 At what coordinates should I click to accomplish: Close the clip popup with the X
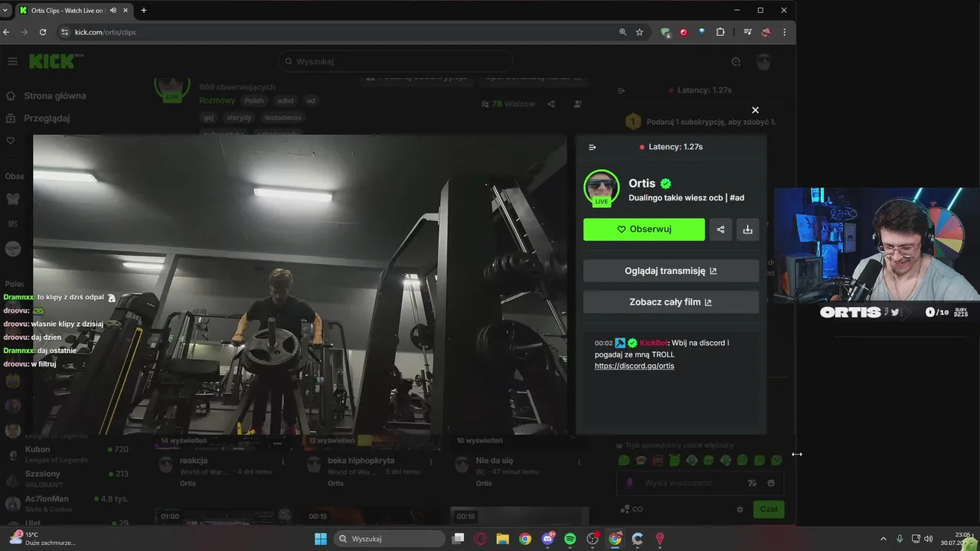755,110
